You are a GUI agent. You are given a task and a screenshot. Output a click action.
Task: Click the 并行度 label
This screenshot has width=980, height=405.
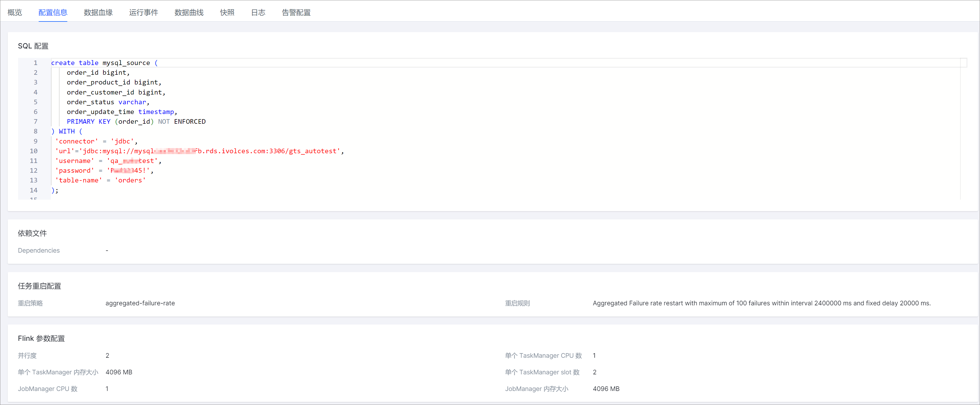coord(27,355)
